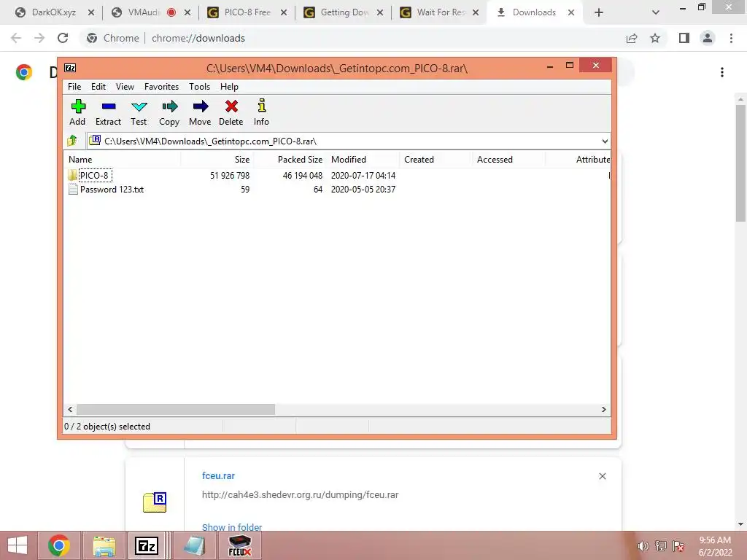Click the fceu.rar file type icon
The height and width of the screenshot is (560, 747).
(155, 502)
